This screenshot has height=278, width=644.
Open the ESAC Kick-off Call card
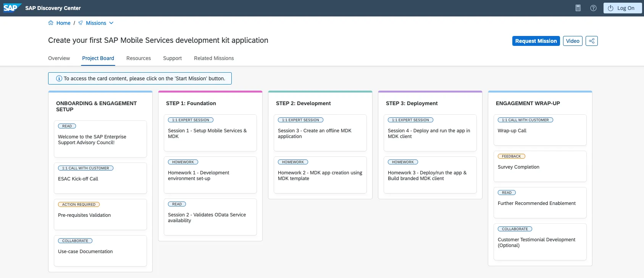(100, 178)
